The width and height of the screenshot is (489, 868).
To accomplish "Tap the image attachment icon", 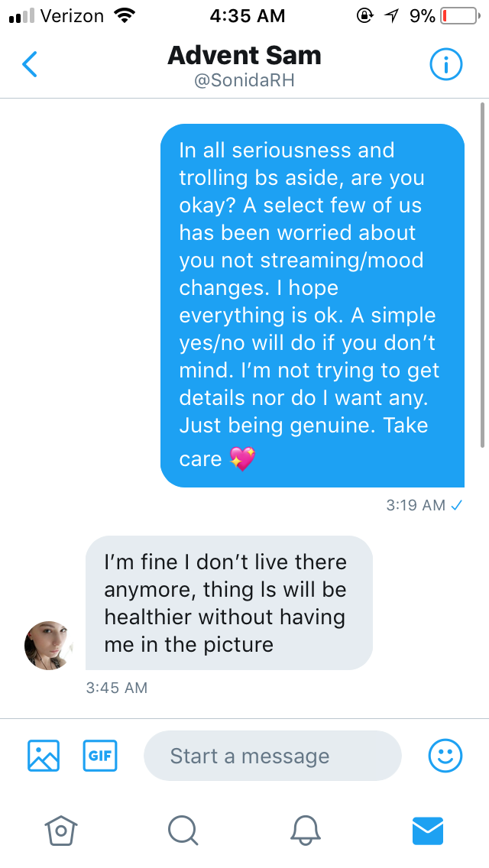I will tap(44, 756).
